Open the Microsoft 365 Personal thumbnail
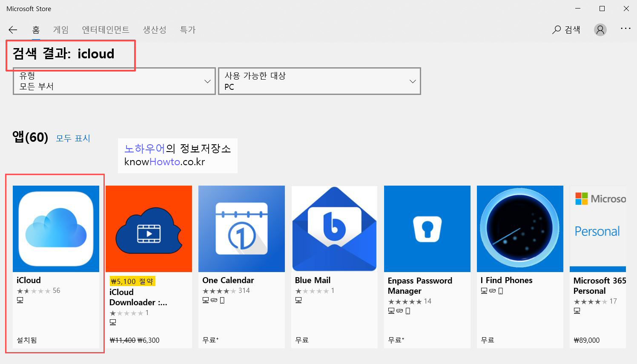Image resolution: width=637 pixels, height=364 pixels. click(x=598, y=229)
